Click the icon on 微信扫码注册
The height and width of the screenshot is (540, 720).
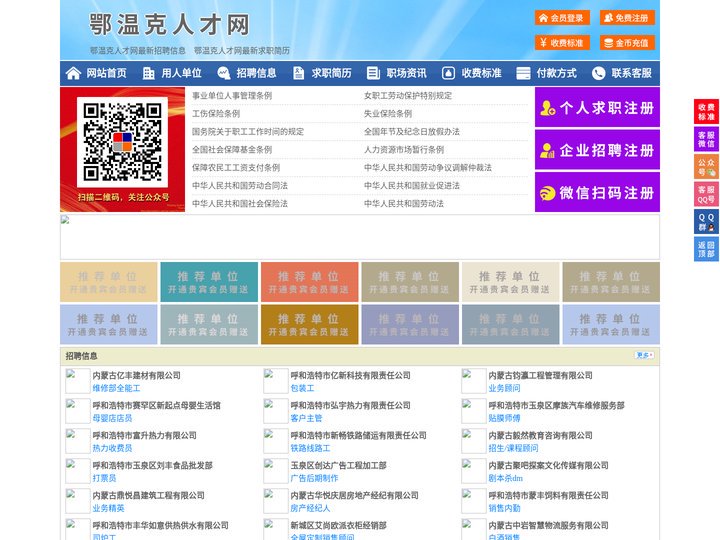547,193
